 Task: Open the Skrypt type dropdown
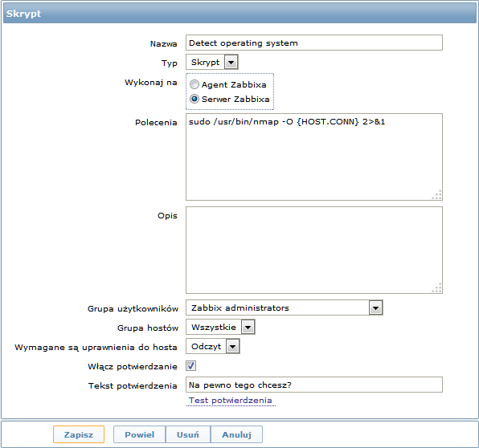click(x=212, y=63)
